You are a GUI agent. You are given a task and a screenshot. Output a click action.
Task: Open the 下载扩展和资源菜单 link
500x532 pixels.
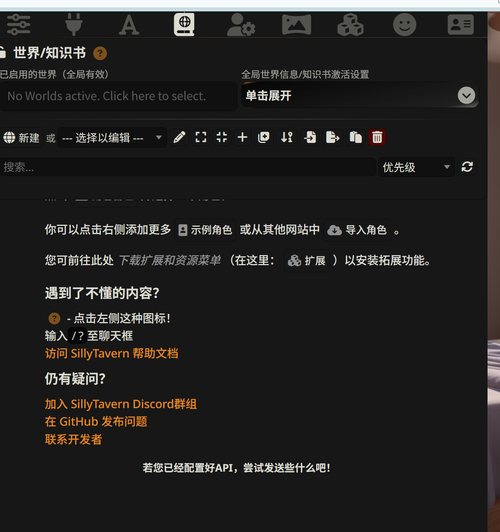170,261
